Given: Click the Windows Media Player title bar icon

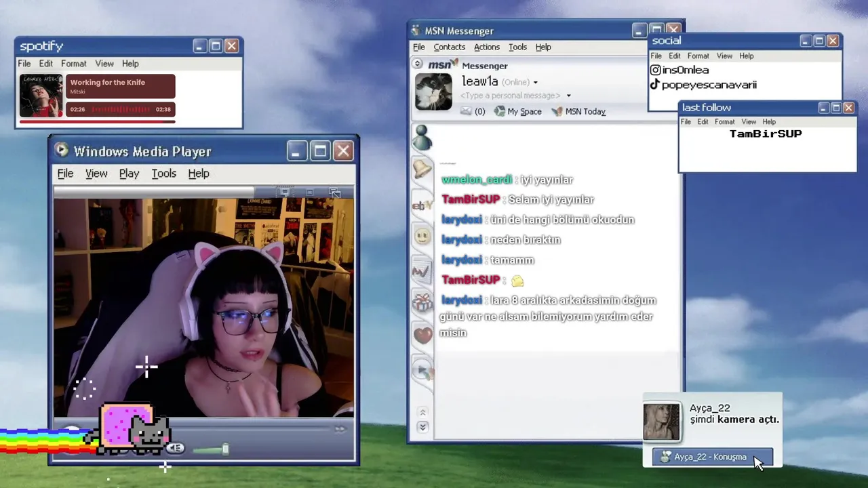Looking at the screenshot, I should [x=62, y=150].
